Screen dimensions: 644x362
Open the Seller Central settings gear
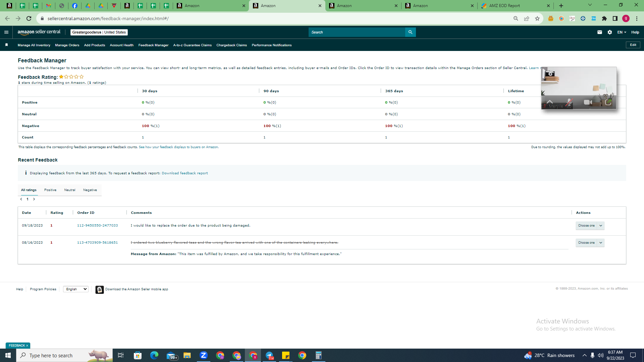coord(610,32)
